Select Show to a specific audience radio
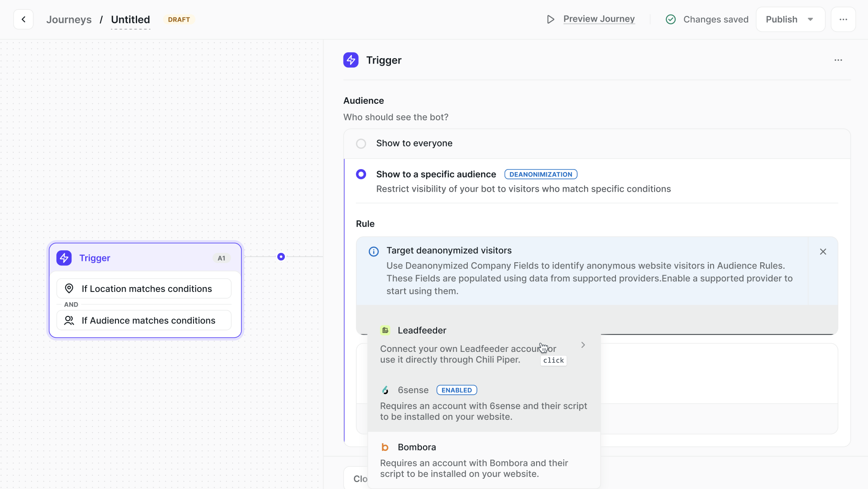Image resolution: width=868 pixels, height=489 pixels. (x=361, y=174)
